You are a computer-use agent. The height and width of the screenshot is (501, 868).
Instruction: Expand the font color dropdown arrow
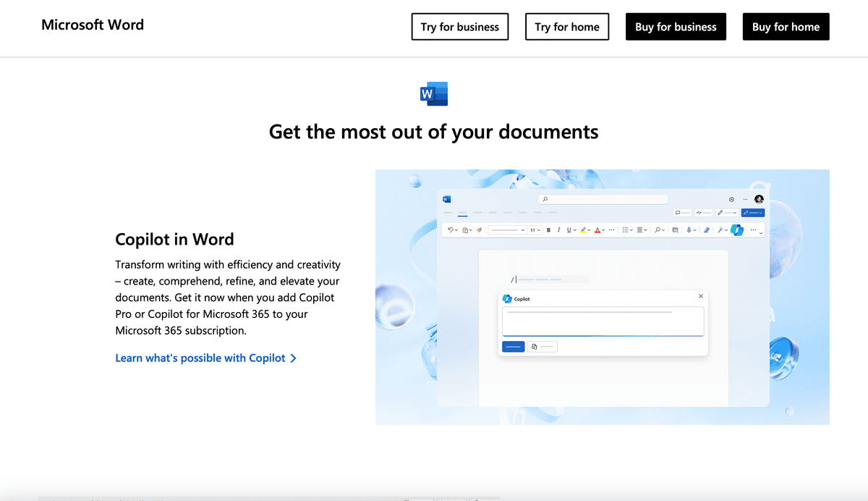click(603, 230)
